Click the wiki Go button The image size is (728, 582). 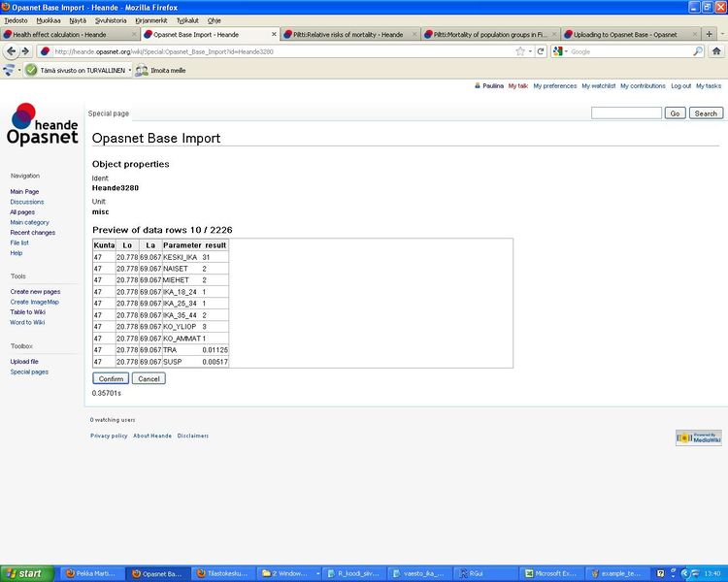(675, 113)
